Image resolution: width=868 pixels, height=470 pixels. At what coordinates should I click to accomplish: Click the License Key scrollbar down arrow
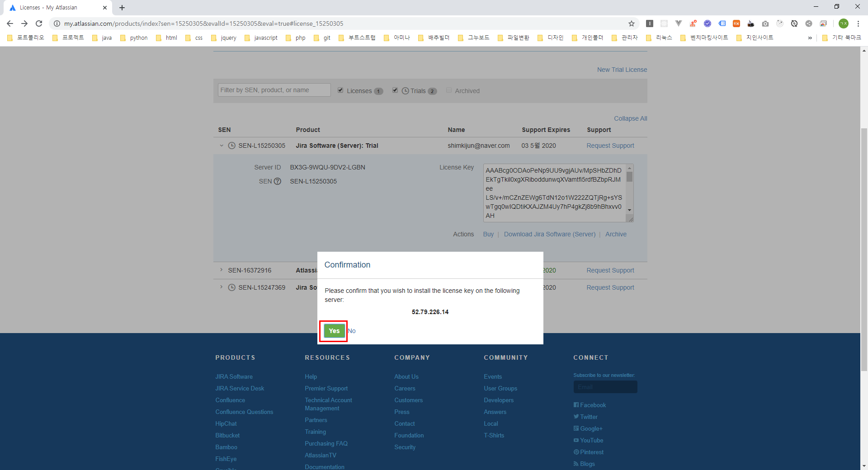[629, 210]
